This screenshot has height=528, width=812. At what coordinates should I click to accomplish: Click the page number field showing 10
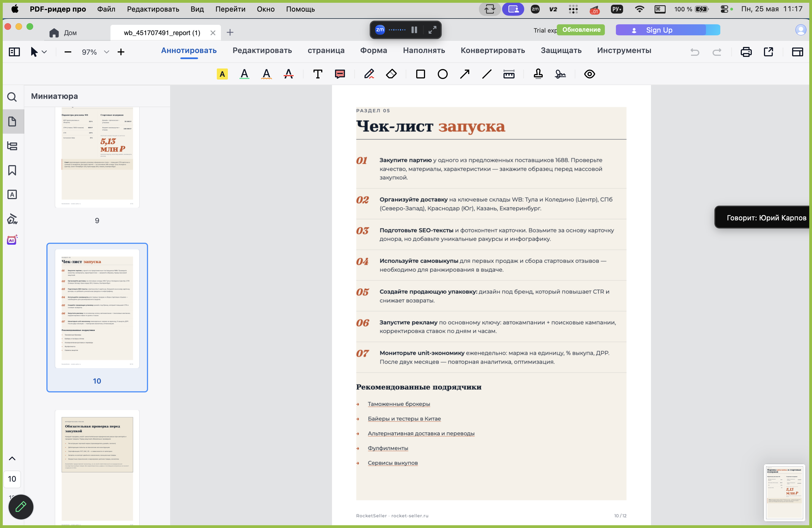(x=12, y=479)
